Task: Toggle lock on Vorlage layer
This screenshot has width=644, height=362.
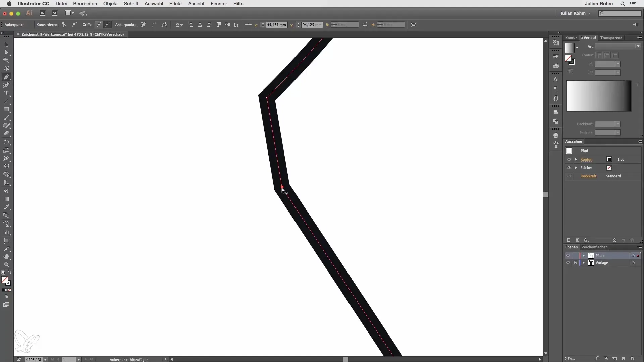Action: pos(575,263)
